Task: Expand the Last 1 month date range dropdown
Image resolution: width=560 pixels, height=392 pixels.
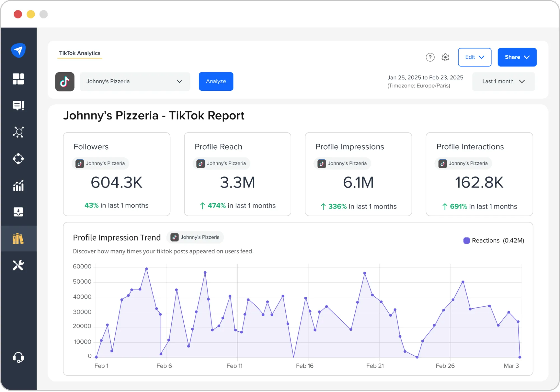Action: (503, 81)
